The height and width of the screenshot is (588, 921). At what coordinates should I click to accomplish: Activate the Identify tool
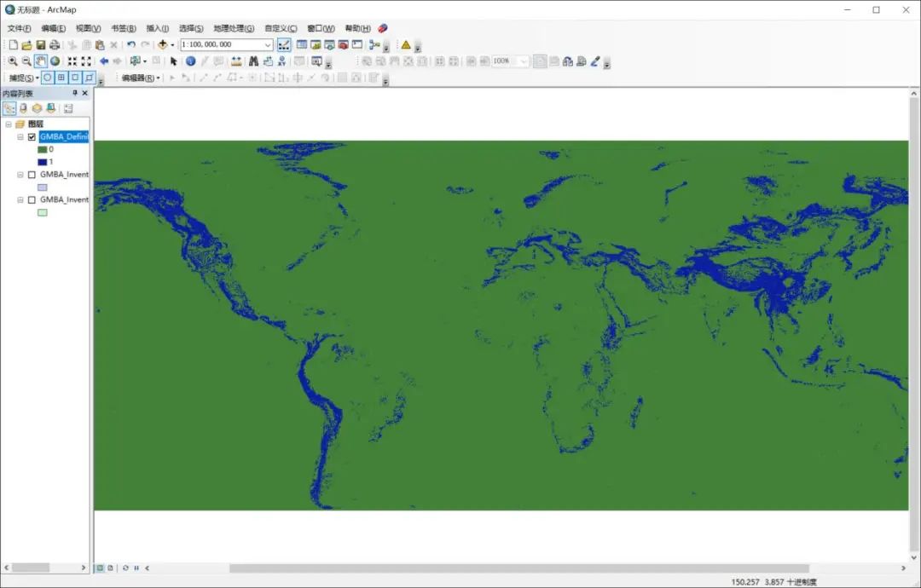(191, 61)
